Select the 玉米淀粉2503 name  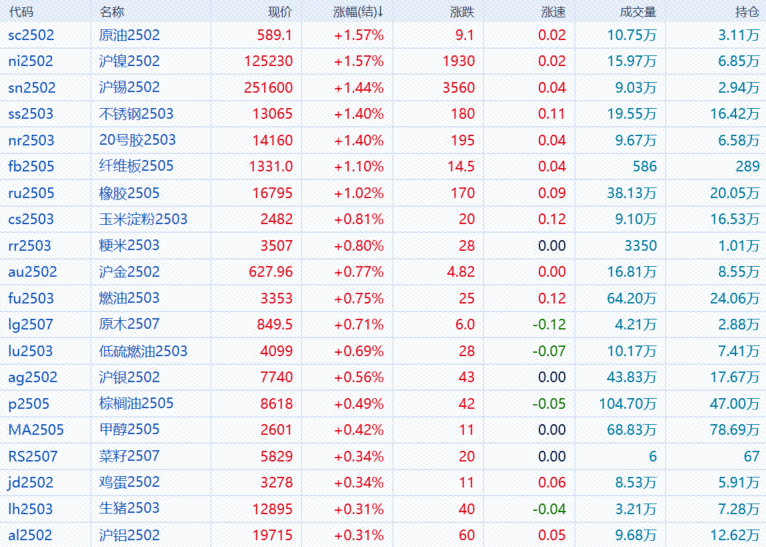pos(143,219)
